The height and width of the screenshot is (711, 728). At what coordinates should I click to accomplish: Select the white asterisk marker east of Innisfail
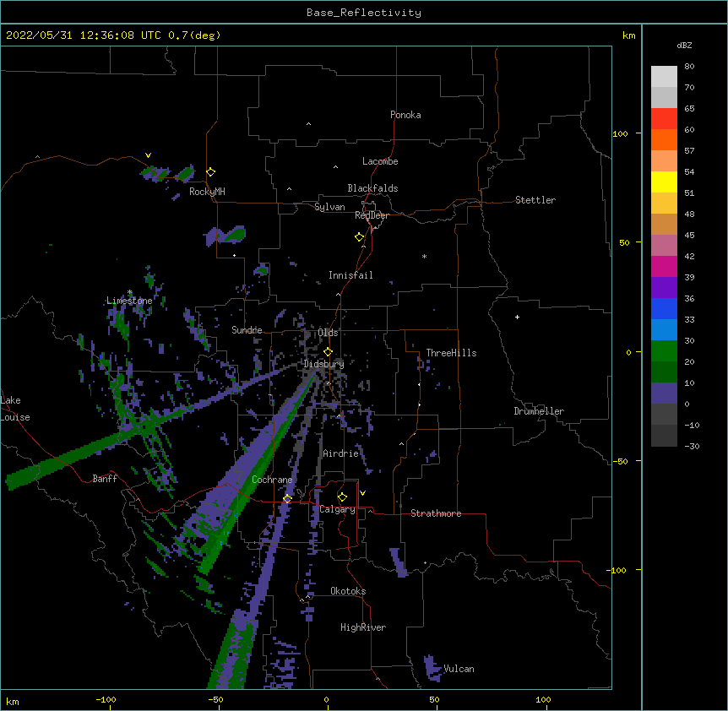tap(424, 257)
